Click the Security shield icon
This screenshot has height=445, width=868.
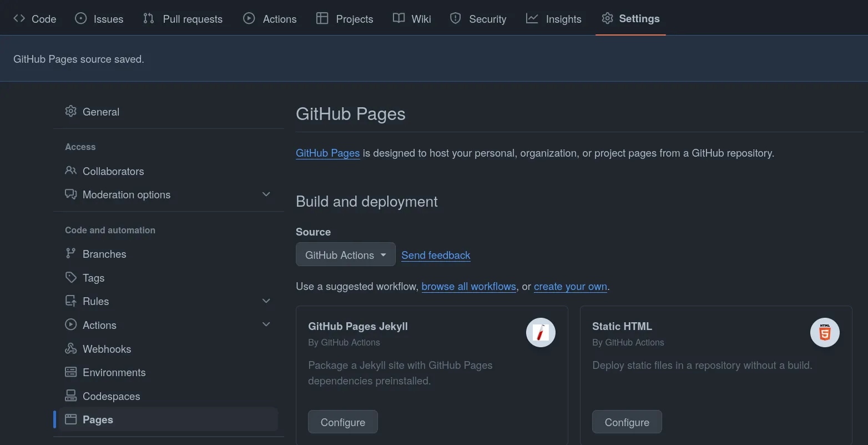(455, 18)
